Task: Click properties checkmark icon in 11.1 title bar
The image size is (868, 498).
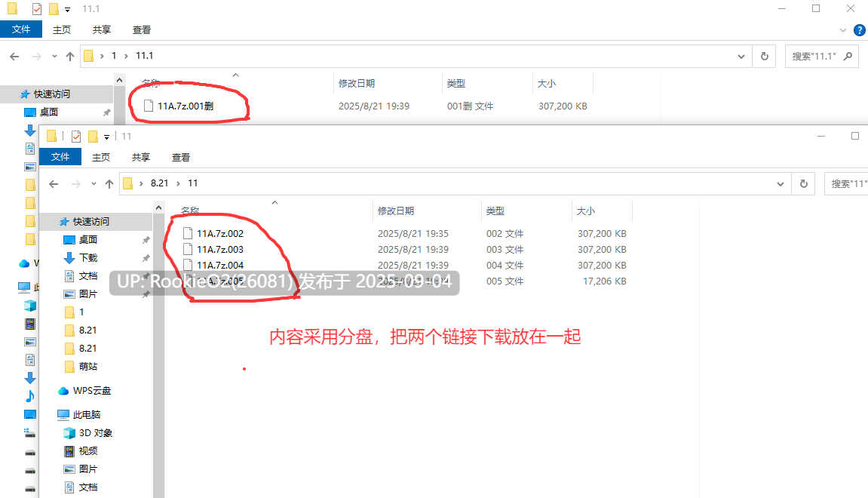Action: [36, 9]
